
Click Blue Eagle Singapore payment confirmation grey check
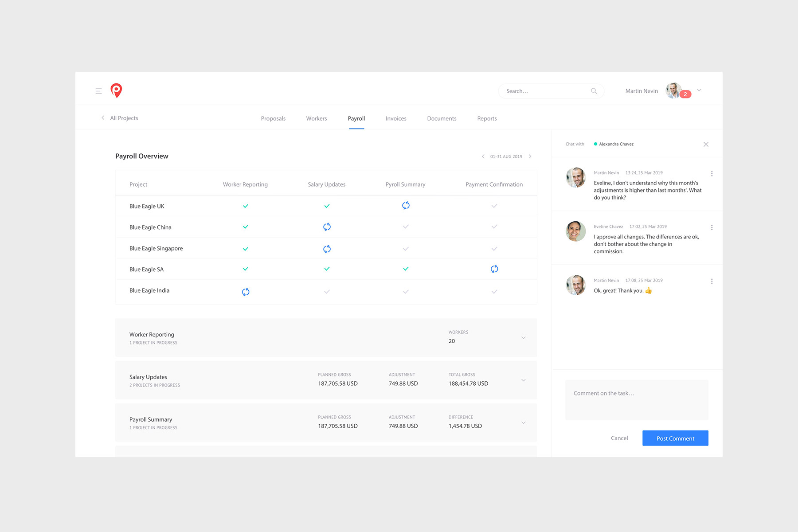(x=494, y=249)
